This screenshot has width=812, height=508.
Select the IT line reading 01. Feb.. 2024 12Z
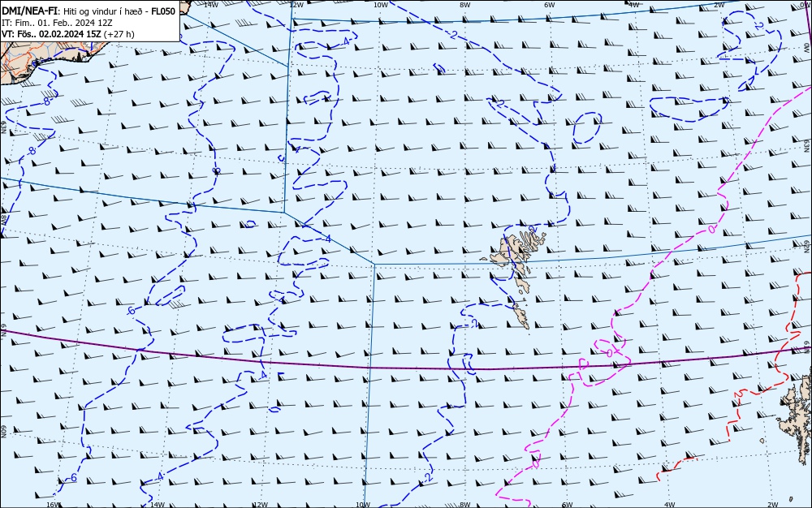coord(57,23)
